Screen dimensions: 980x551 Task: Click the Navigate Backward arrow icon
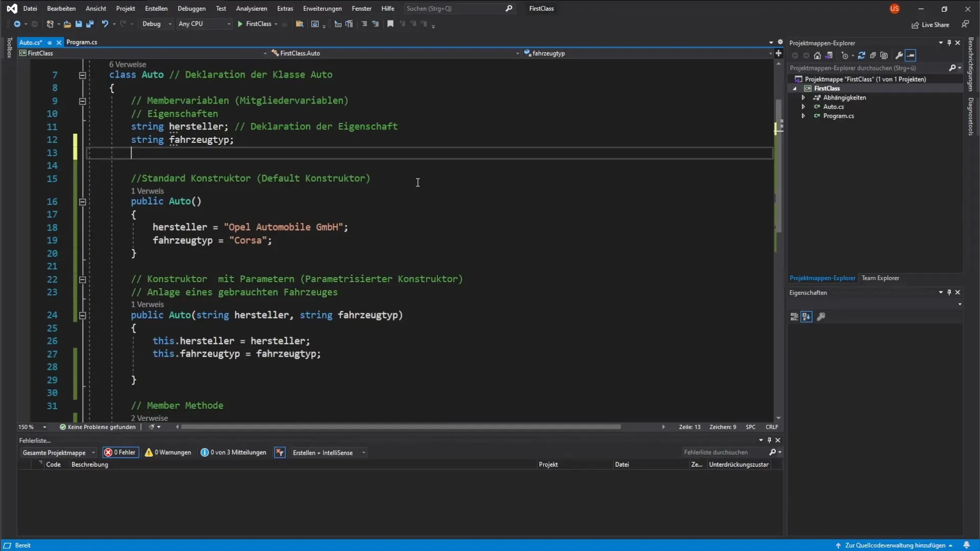pos(17,24)
